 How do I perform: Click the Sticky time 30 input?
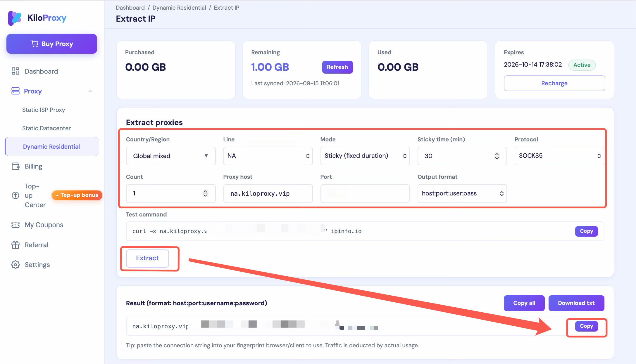click(462, 156)
